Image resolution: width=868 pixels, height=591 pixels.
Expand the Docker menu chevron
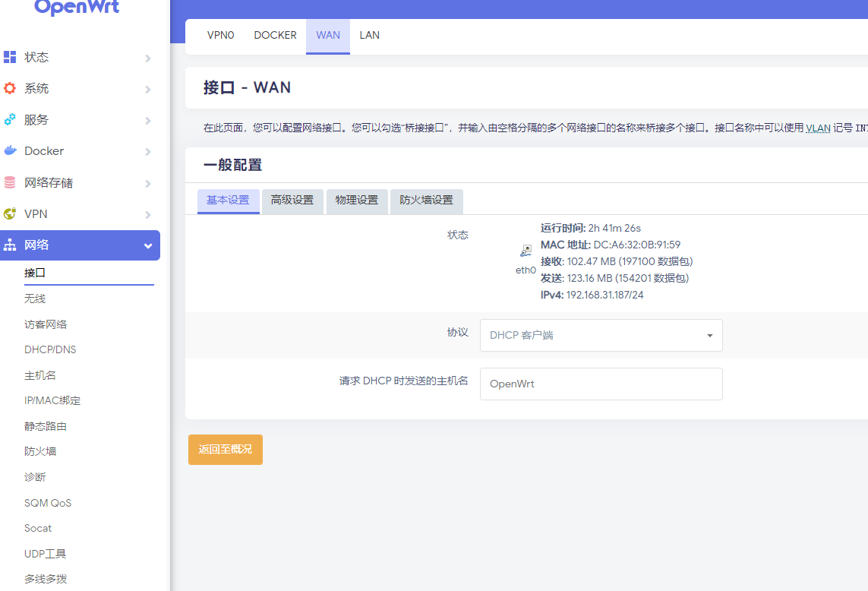tap(148, 152)
